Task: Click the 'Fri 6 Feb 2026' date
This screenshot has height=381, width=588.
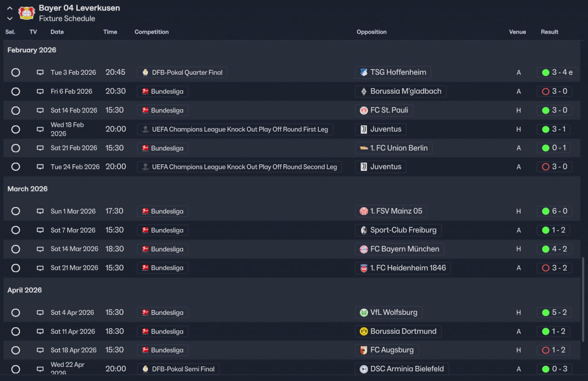Action: pos(71,91)
